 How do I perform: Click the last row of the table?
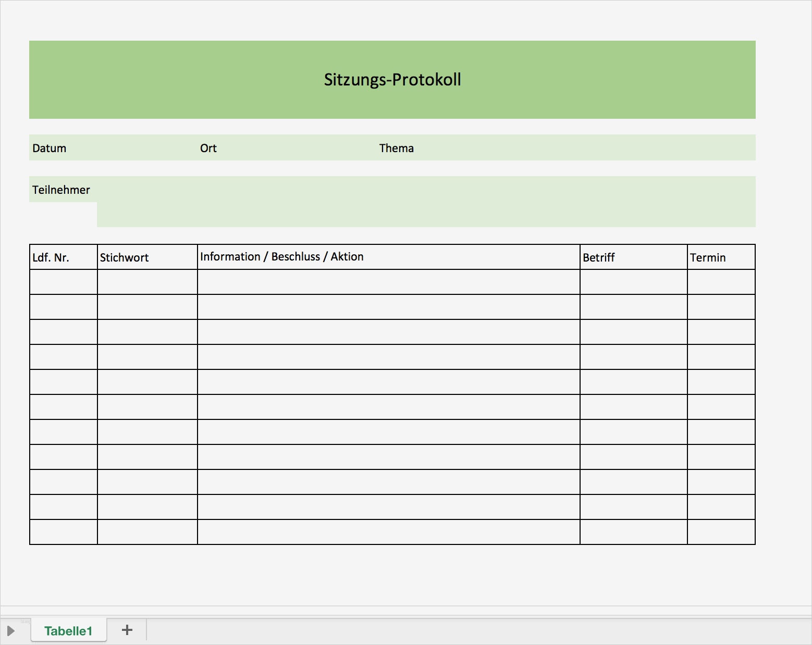tap(388, 531)
